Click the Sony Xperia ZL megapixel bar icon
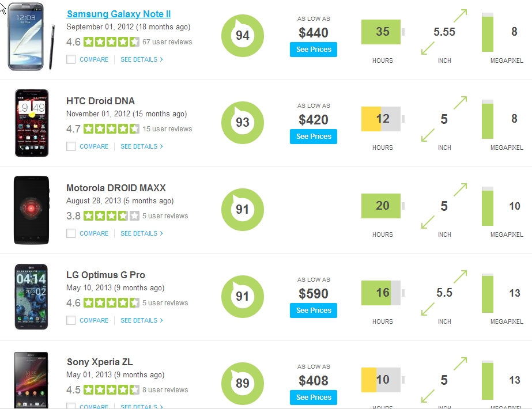Screen dimensions: 532x409 tap(488, 380)
